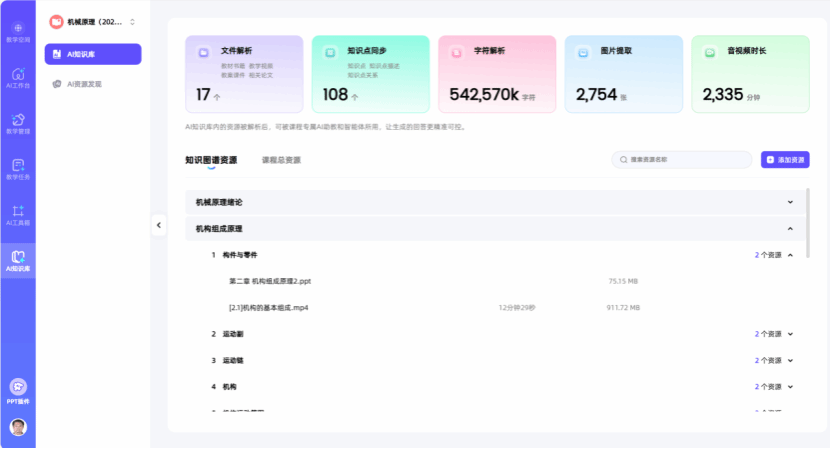Open the AI工具箱 sidebar icon
Screen dimensions: 830x449
click(x=18, y=215)
